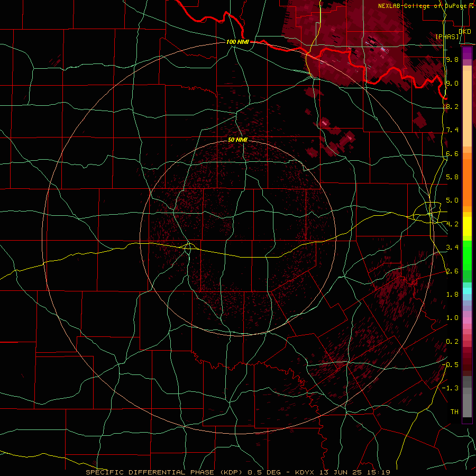Viewport: 476px width, 476px height.
Task: Select the bright green color bar segment
Action: (x=467, y=255)
